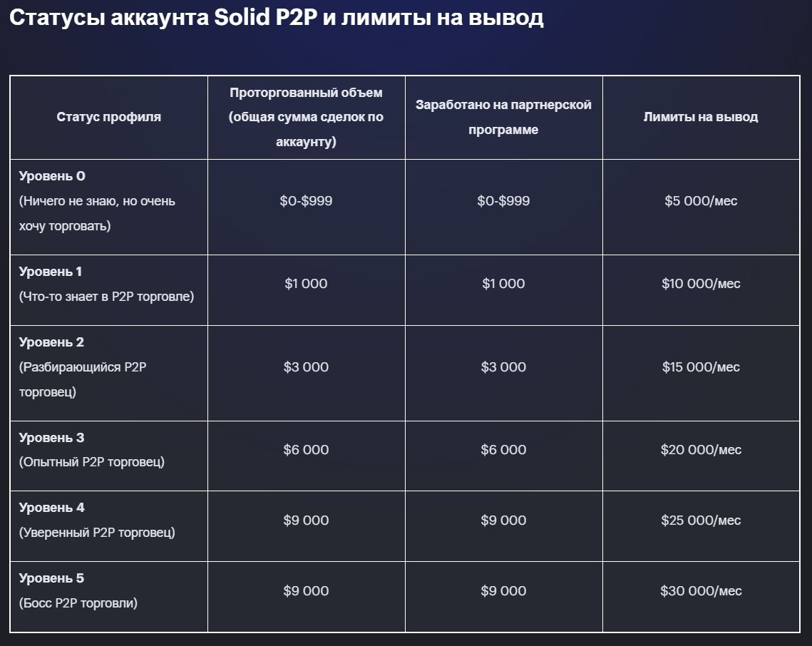Select the 'Уровень 3' status cell
Screen dimensions: 812x646
coord(109,456)
